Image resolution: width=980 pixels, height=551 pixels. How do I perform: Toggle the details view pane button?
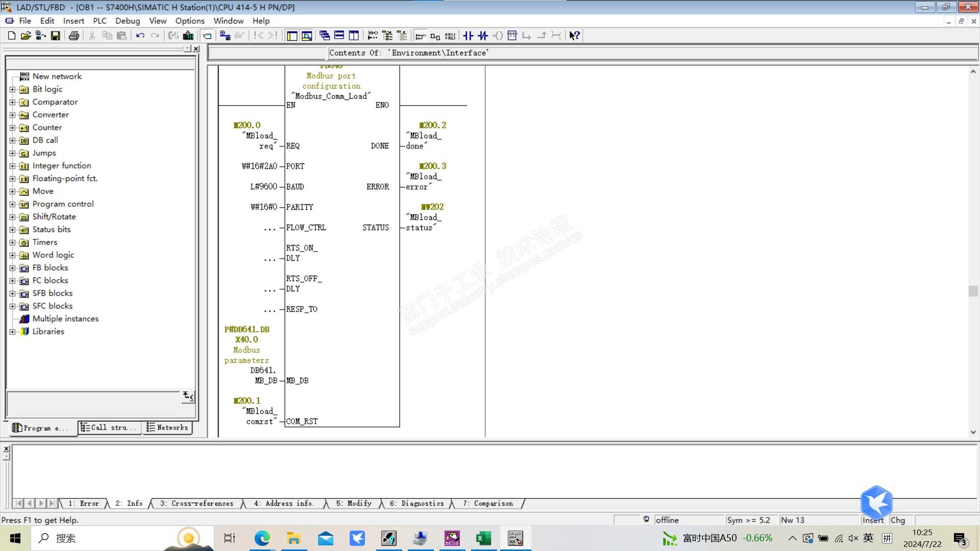[x=307, y=36]
